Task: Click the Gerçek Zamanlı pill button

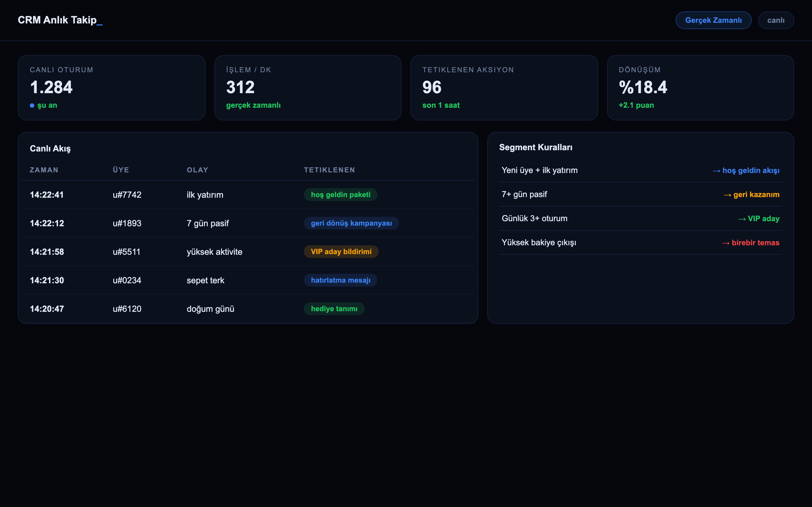Action: pyautogui.click(x=713, y=20)
